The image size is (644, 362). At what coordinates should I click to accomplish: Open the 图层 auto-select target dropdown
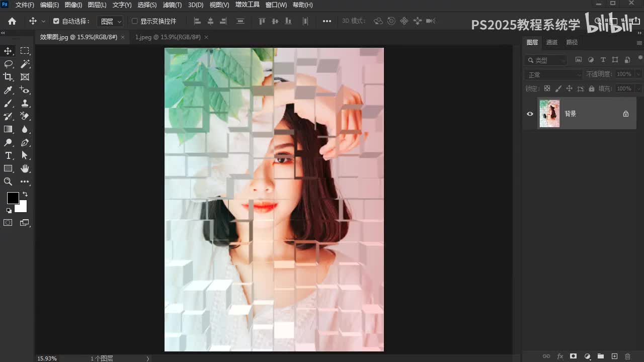coord(110,21)
